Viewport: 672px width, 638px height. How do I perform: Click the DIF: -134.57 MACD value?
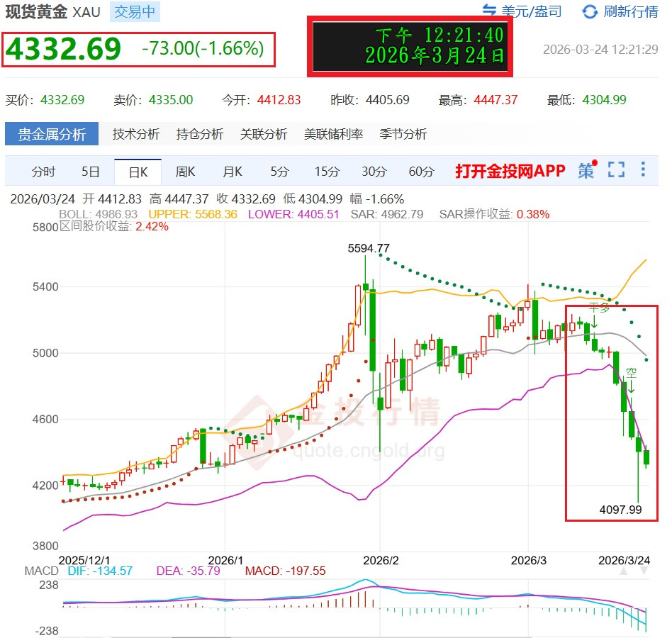pos(100,571)
